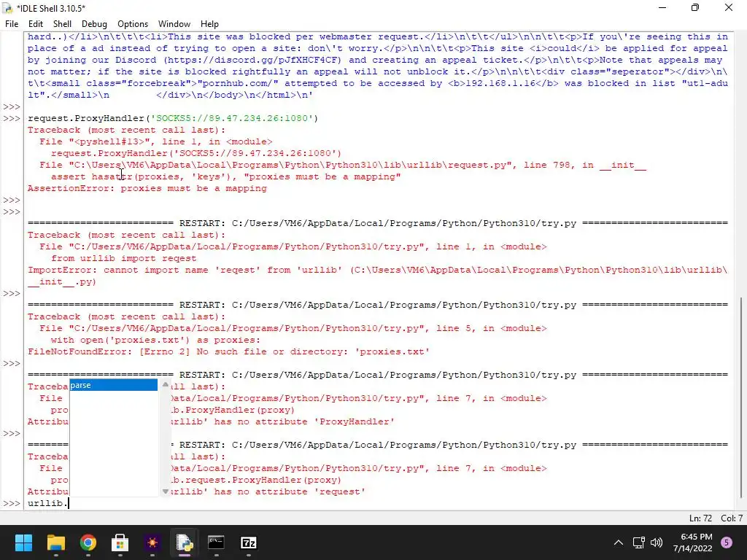
Task: Close the IDLE Shell window
Action: (x=729, y=7)
